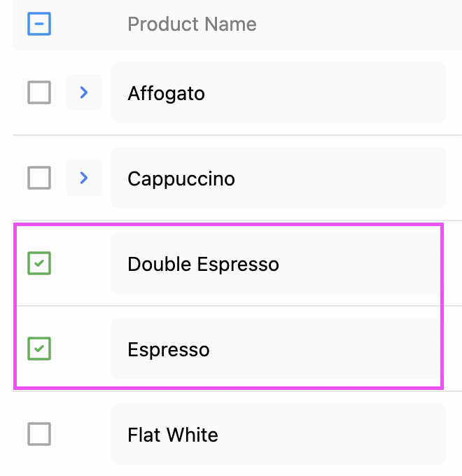Image resolution: width=462 pixels, height=476 pixels.
Task: Click the Product Name column header
Action: coord(192,24)
